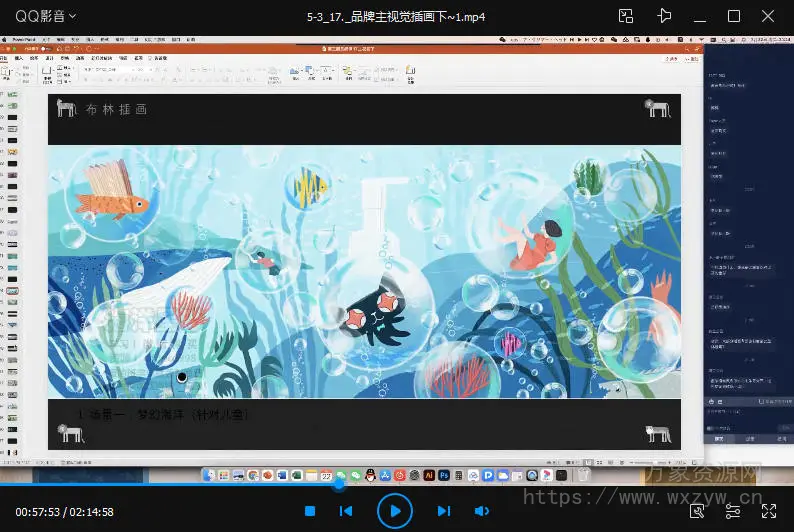
Task: Click the blue progress bar handle
Action: coord(339,484)
